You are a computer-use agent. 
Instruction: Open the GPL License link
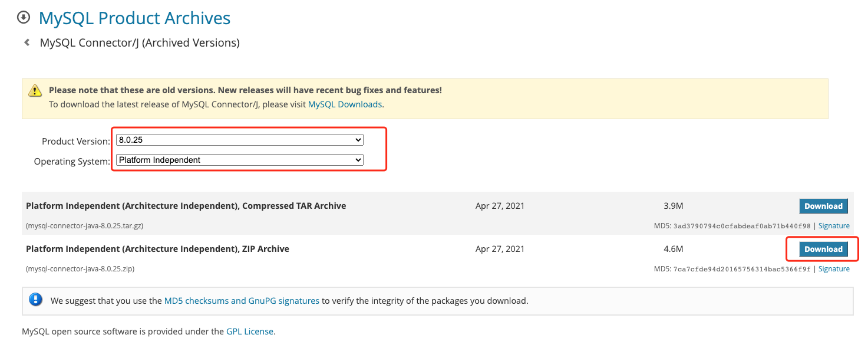coord(250,332)
